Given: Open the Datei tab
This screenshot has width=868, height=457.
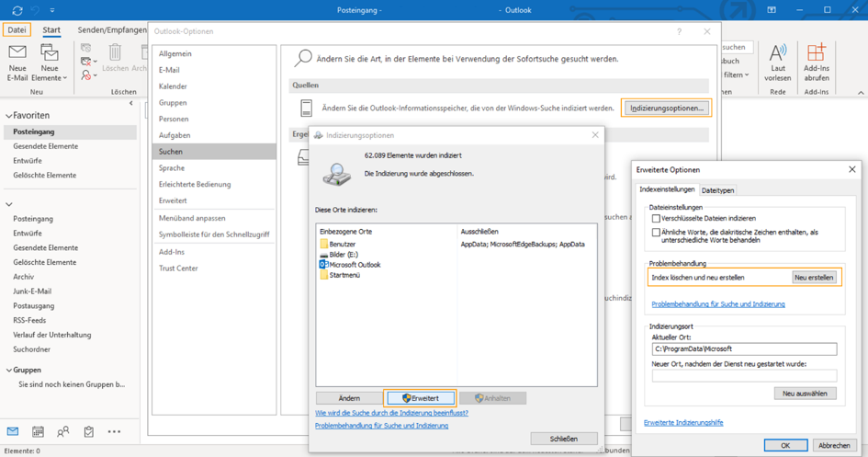Looking at the screenshot, I should [17, 30].
